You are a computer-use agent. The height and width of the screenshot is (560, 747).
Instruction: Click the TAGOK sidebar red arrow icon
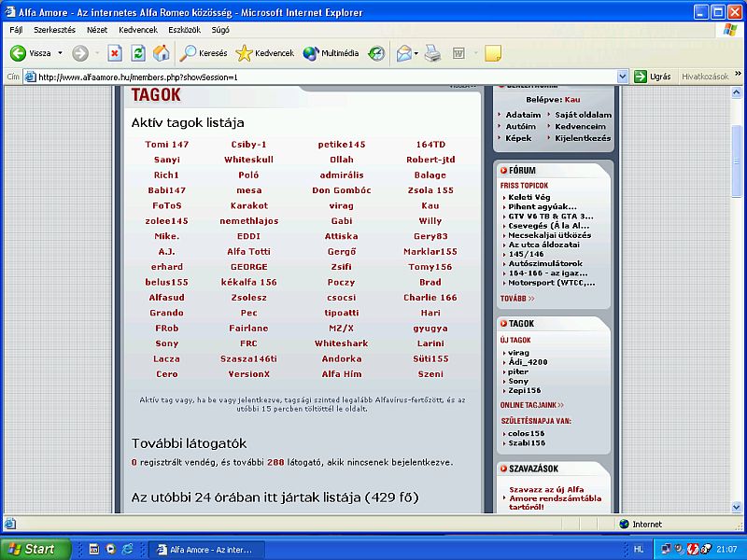point(503,323)
